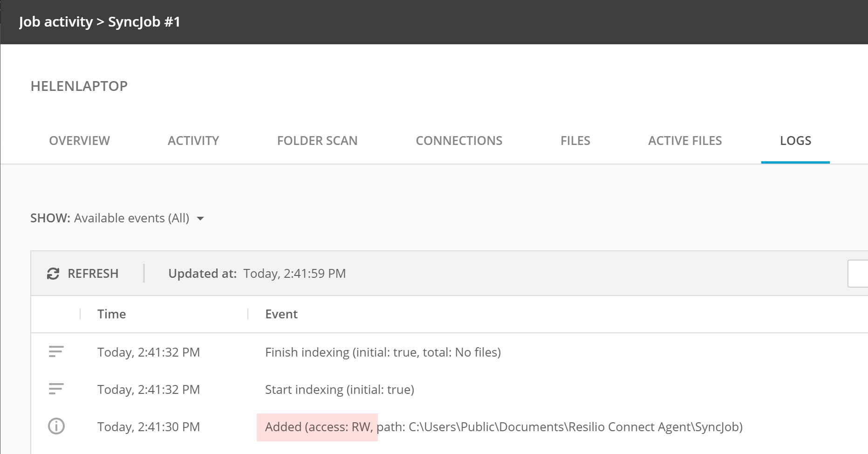
Task: Click the search box right of the refresh bar
Action: pos(858,274)
